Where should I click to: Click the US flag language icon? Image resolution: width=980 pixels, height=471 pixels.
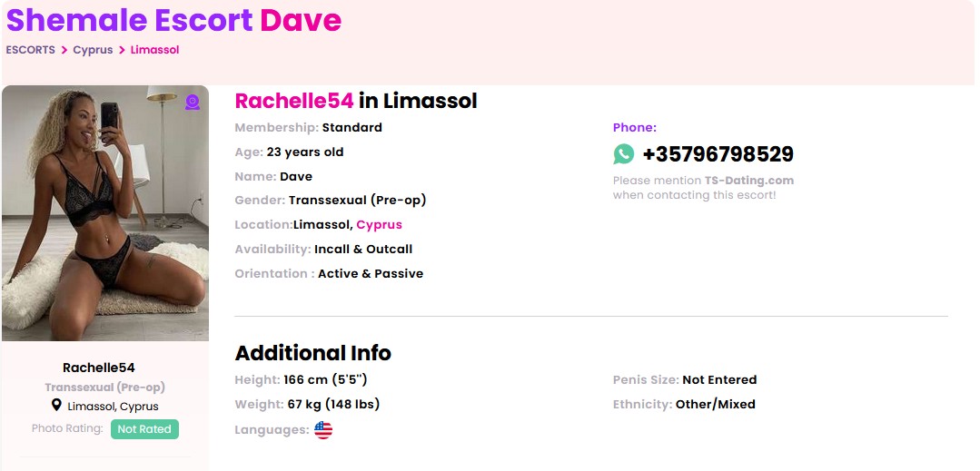(x=323, y=430)
